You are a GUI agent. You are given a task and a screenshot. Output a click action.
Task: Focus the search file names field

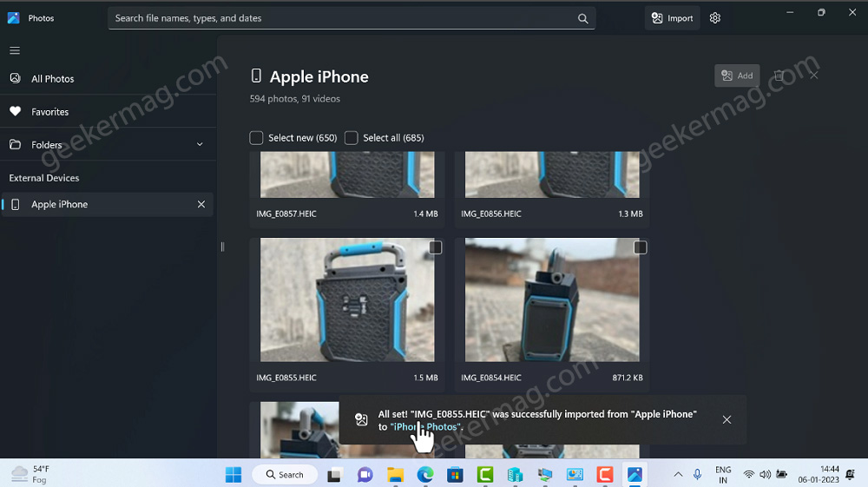(x=352, y=18)
